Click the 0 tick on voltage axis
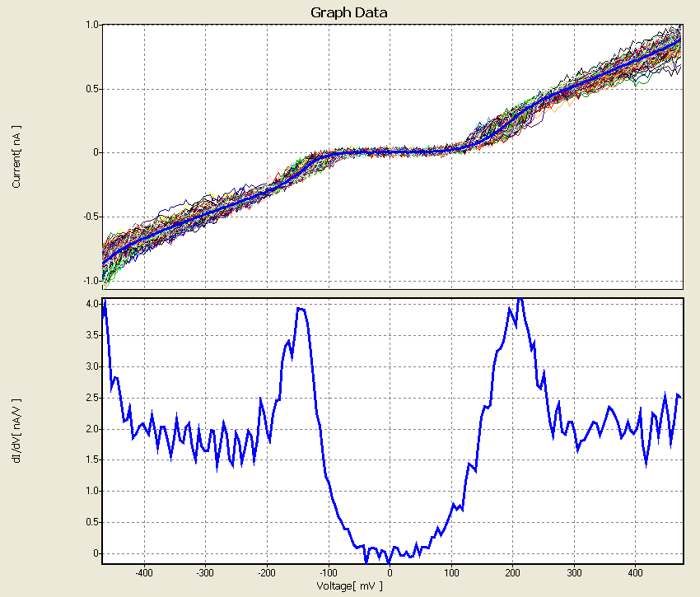 tap(390, 572)
